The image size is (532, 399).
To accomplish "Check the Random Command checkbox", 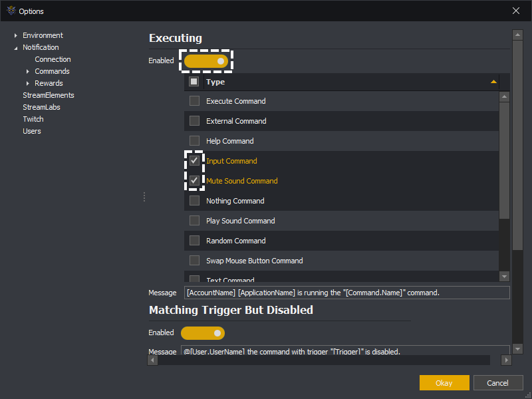I will [194, 241].
